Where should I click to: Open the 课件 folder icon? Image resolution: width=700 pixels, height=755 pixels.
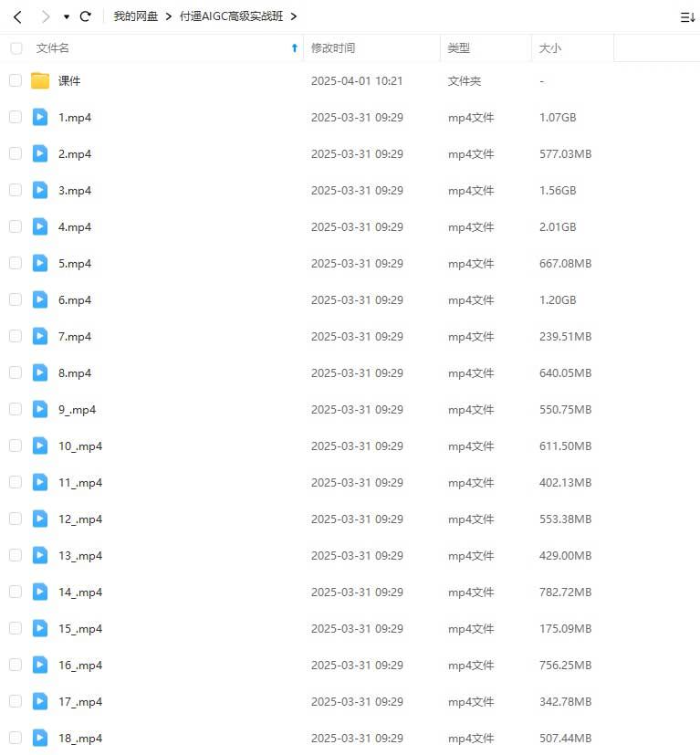click(40, 80)
